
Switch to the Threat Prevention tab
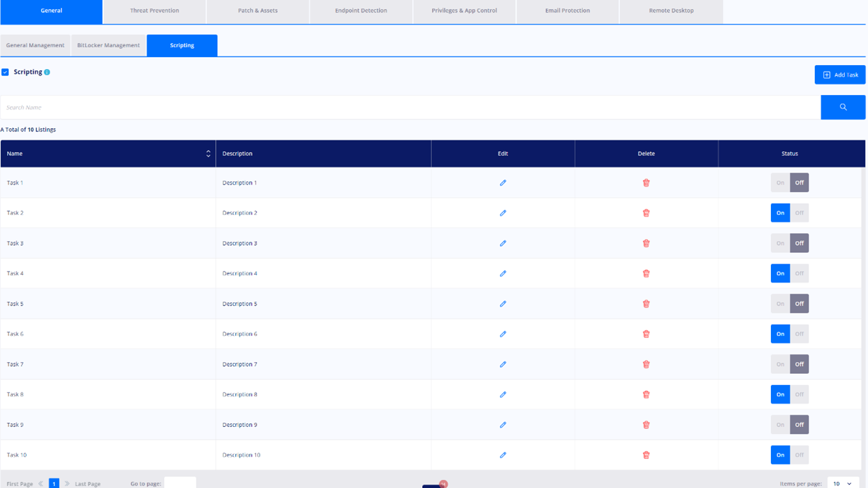click(154, 11)
